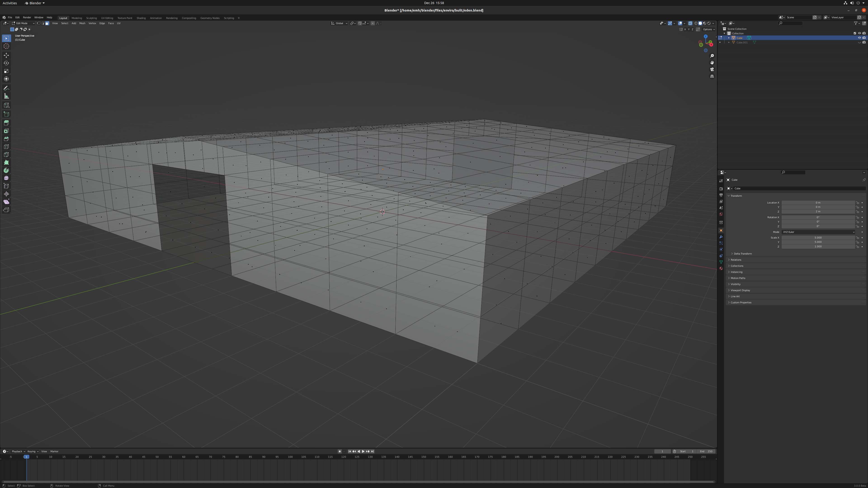The width and height of the screenshot is (868, 488).
Task: Uncheck the Collection exclude checkbox
Action: click(854, 33)
